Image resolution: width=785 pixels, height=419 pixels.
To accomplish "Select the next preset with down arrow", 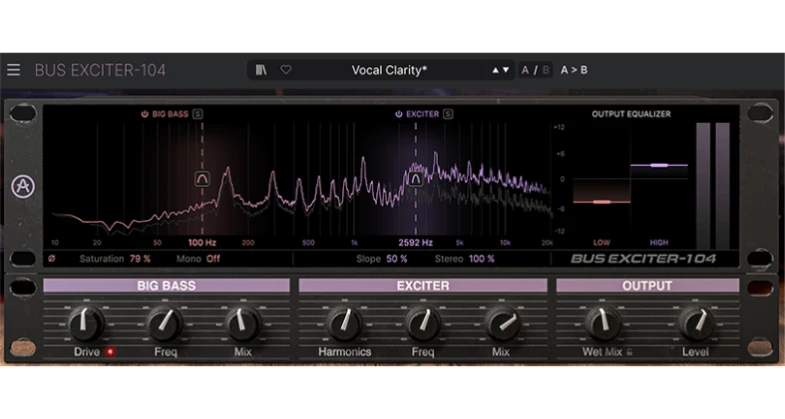I will 506,70.
